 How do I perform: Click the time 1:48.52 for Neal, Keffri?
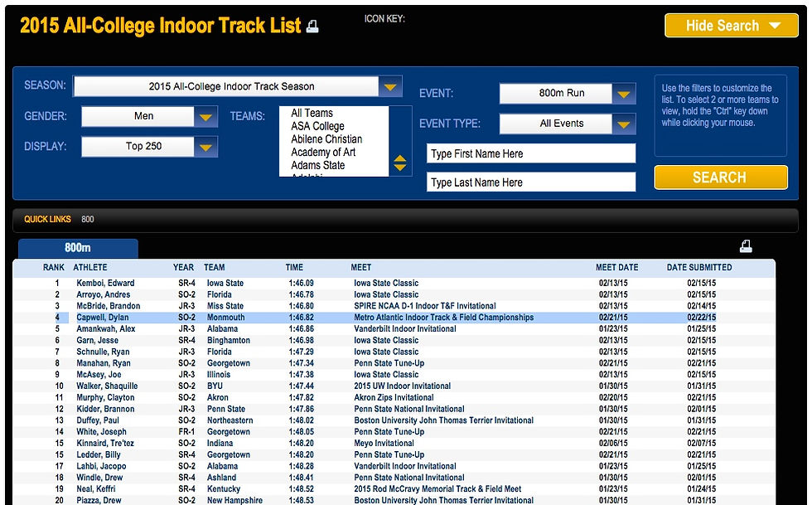click(301, 488)
